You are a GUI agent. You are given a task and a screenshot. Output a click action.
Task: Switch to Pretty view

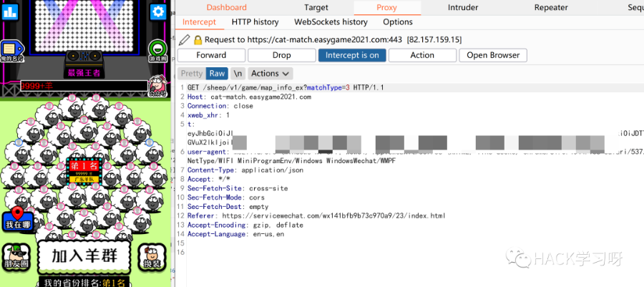(x=192, y=74)
